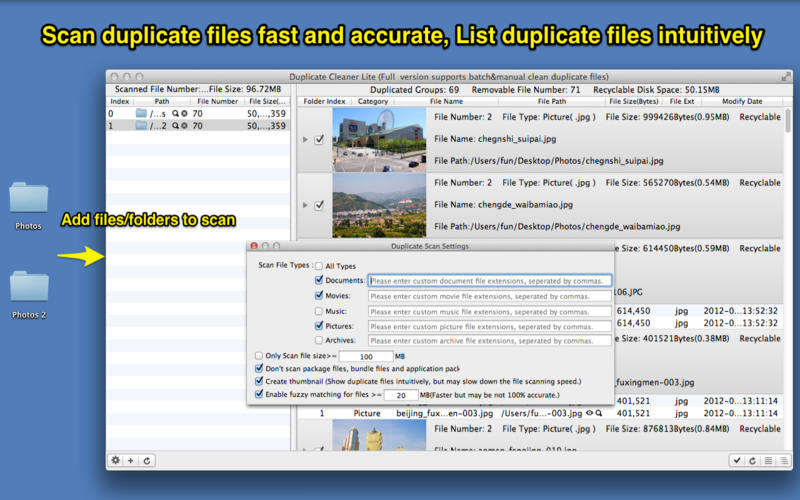Click the fullscreen icon of the Duplicate Cleaner window

pyautogui.click(x=786, y=77)
